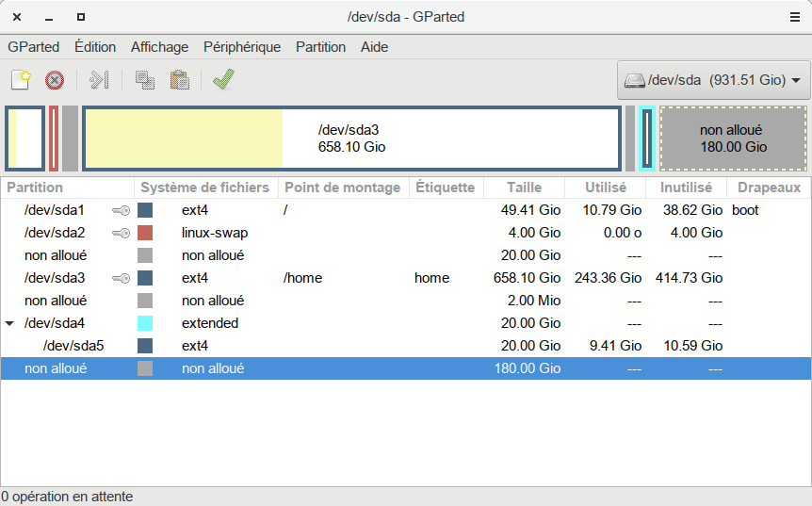Click the new partition toolbar icon
The image size is (812, 506).
pyautogui.click(x=21, y=80)
